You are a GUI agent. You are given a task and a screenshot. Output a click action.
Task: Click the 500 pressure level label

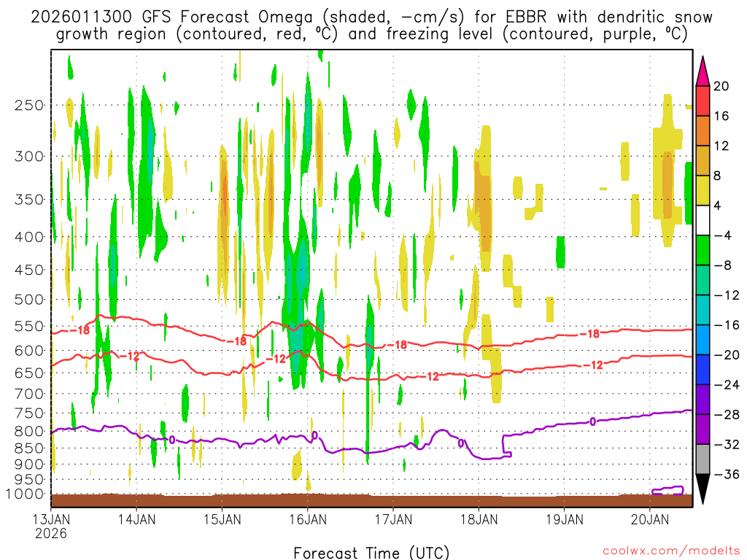[28, 300]
